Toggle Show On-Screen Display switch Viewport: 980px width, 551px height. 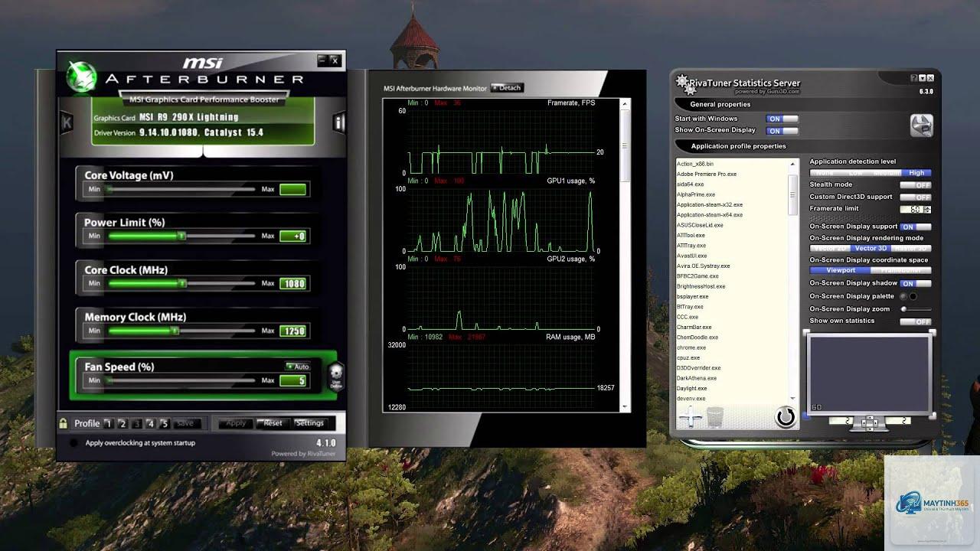coord(782,131)
